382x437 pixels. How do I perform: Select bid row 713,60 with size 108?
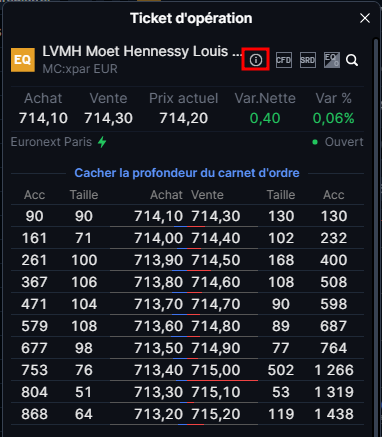click(x=159, y=326)
